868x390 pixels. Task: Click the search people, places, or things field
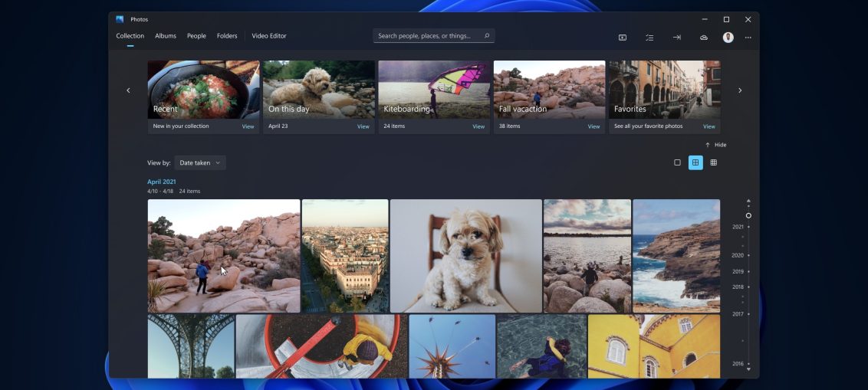point(433,36)
